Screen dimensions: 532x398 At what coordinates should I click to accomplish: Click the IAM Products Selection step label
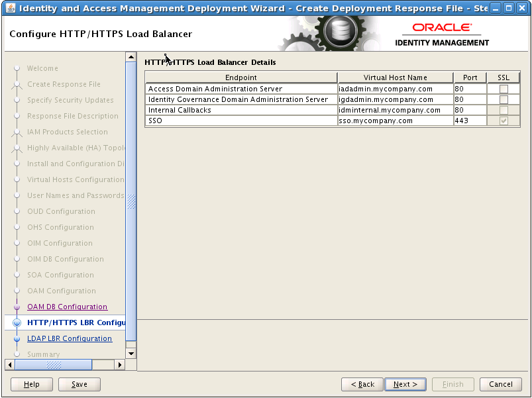coord(67,132)
